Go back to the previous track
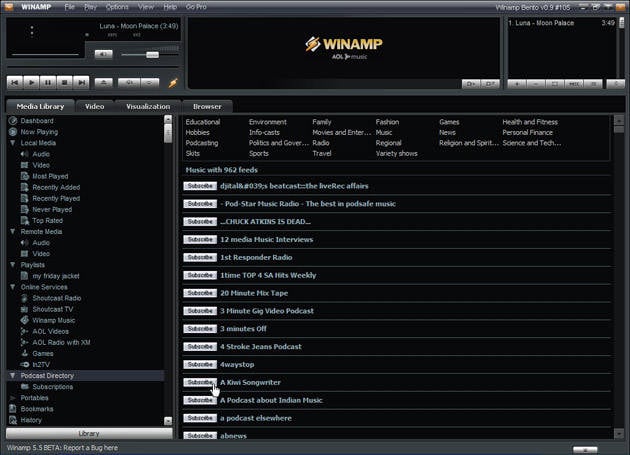The image size is (630, 455). click(15, 82)
